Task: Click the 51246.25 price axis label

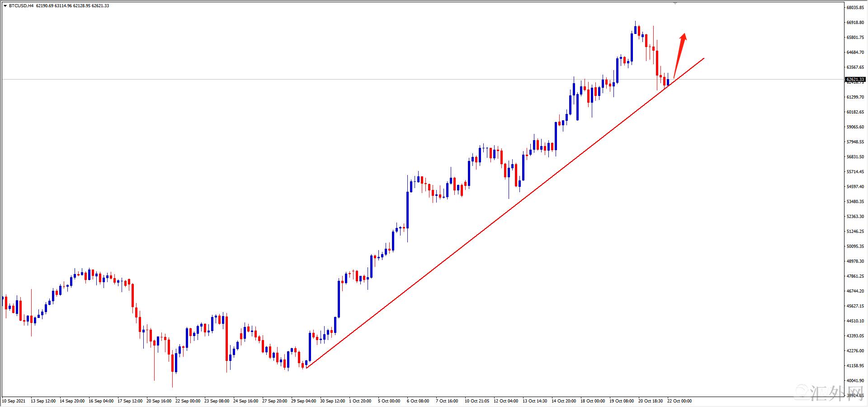Action: pos(855,232)
